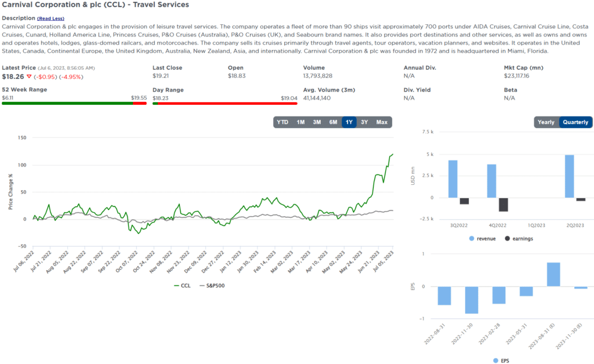Click the -$0.95 change value

[45, 77]
